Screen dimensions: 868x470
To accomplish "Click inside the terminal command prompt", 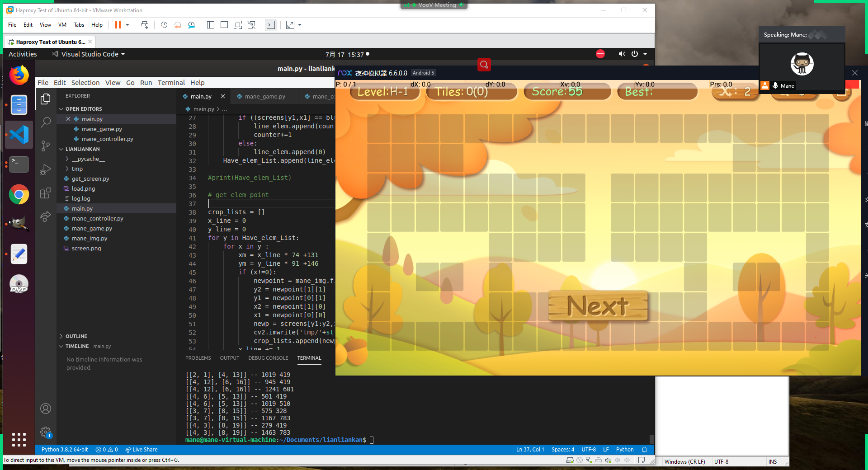I will point(372,440).
